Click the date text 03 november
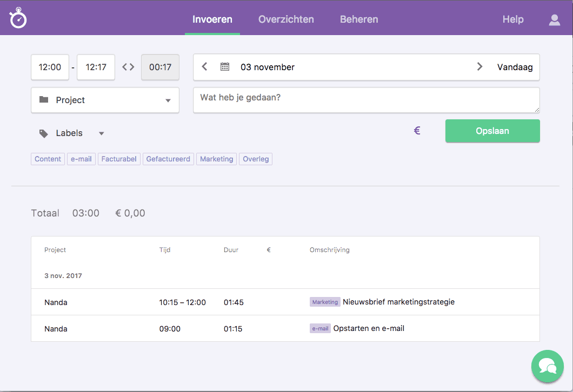Screen dimensions: 573x392 coord(268,67)
